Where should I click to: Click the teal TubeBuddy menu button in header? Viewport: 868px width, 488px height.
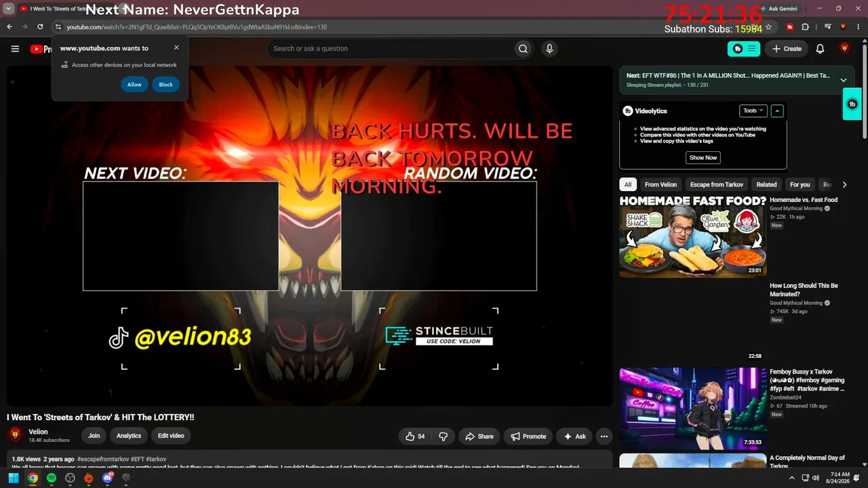click(744, 49)
